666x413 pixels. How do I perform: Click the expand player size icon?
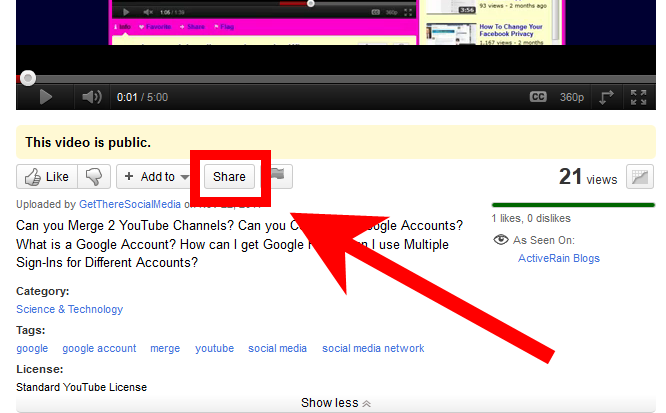(x=607, y=97)
